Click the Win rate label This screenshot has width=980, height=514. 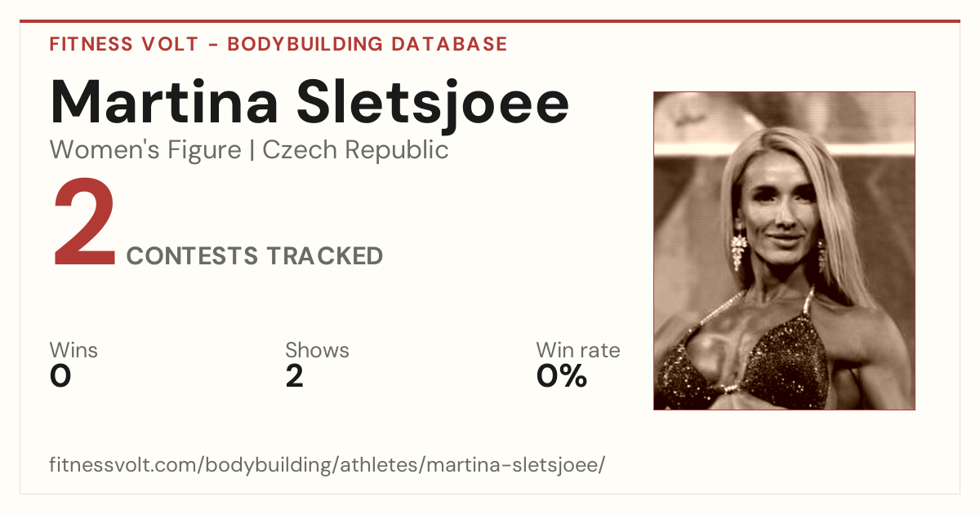click(578, 350)
